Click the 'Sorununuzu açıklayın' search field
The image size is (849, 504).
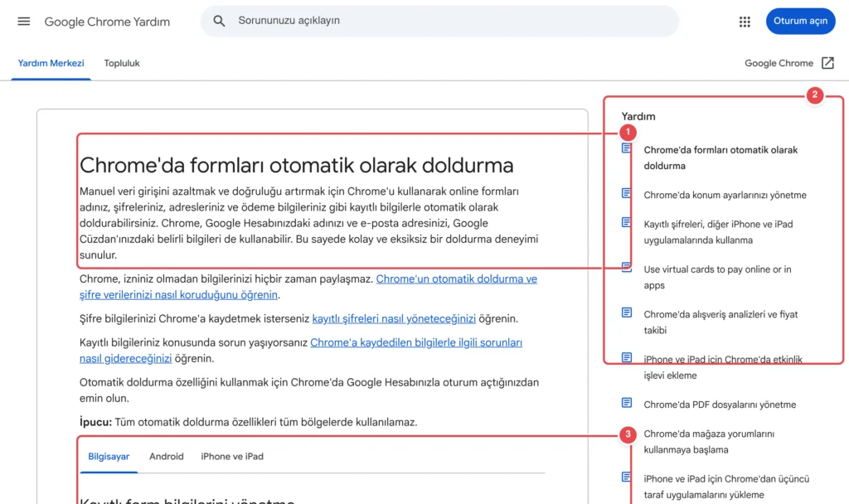pyautogui.click(x=439, y=21)
